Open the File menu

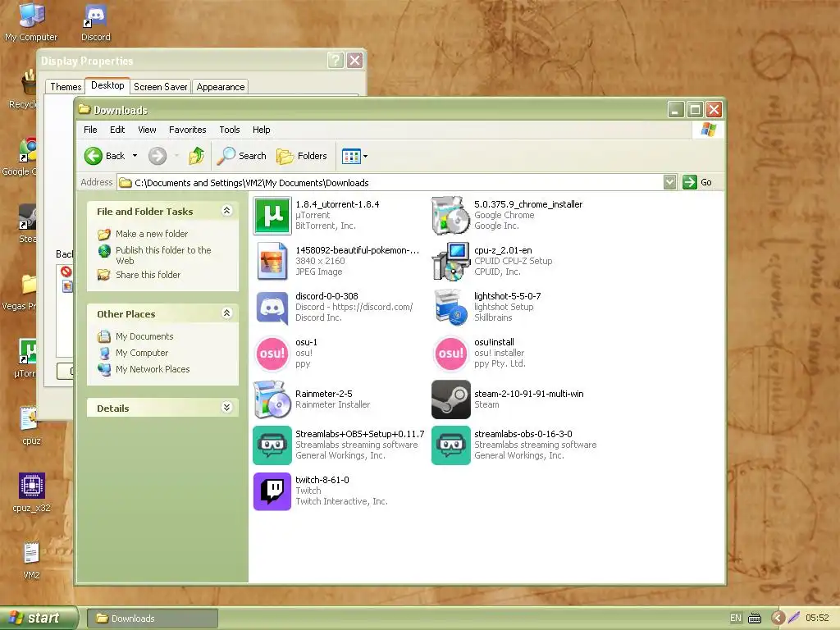(x=90, y=130)
